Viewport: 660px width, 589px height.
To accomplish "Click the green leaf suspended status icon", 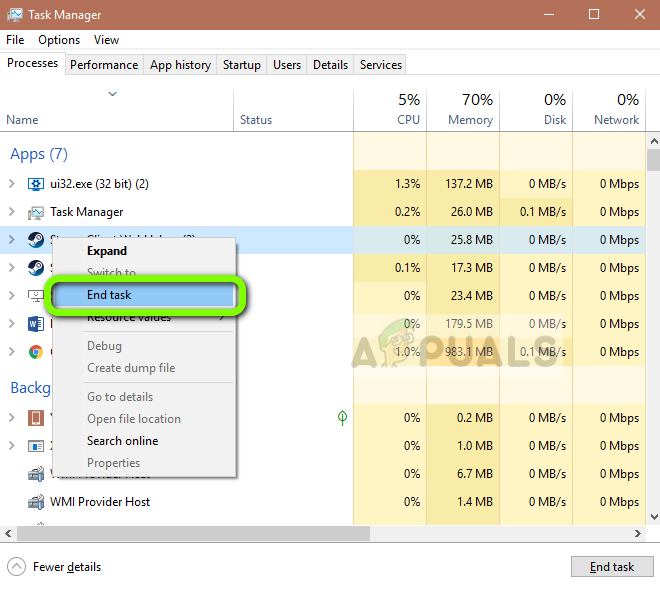I will point(343,418).
